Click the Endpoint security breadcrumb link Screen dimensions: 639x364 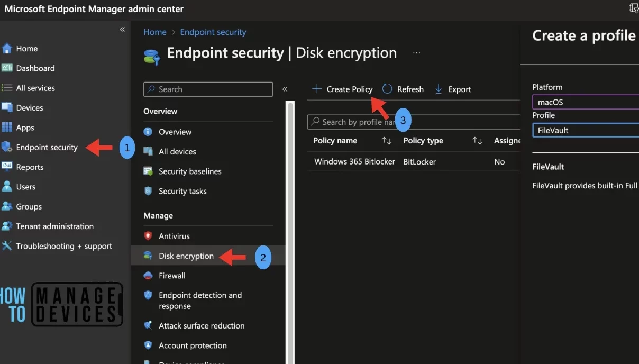213,32
